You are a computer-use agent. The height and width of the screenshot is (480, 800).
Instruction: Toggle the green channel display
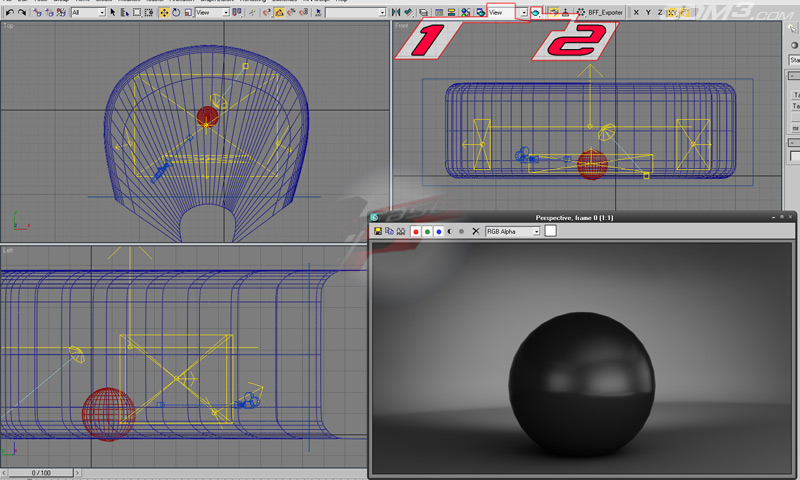427,231
